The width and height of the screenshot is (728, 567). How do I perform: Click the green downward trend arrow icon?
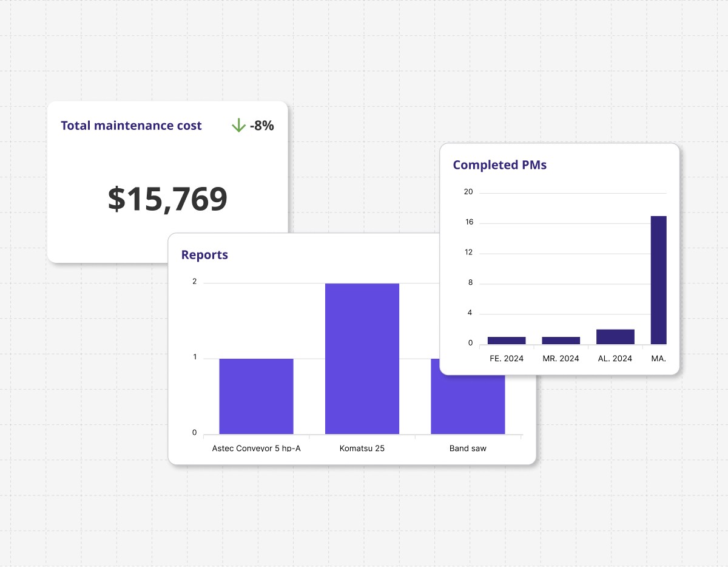[x=238, y=126]
